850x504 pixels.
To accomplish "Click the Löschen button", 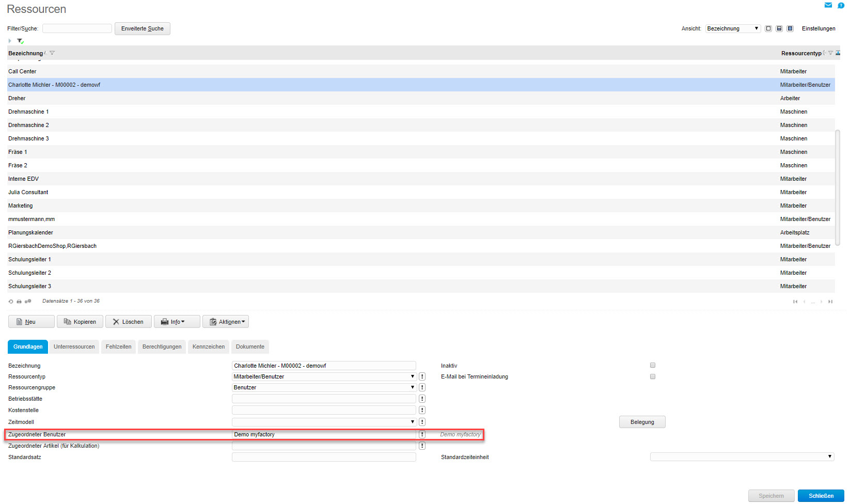I will tap(129, 322).
